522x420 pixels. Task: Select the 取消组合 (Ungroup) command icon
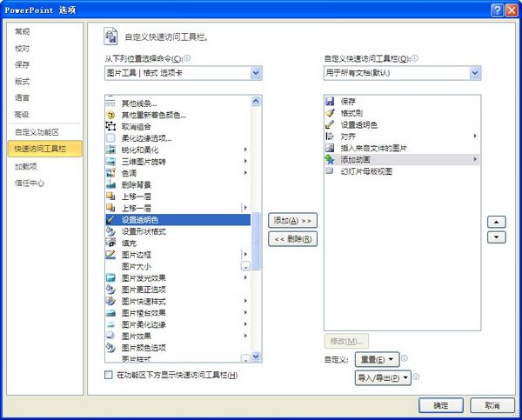(110, 127)
